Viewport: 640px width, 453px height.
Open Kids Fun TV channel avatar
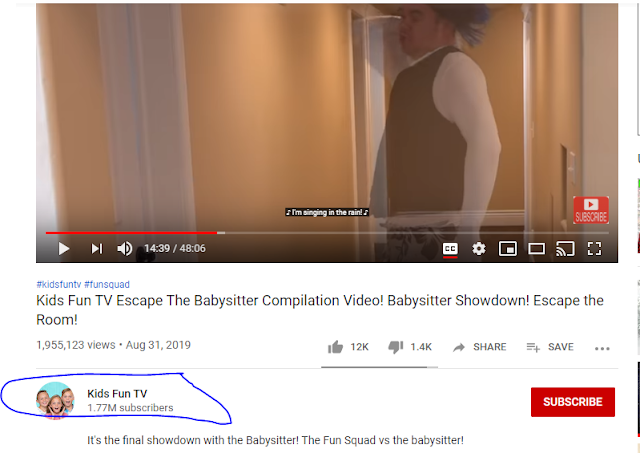(x=55, y=400)
